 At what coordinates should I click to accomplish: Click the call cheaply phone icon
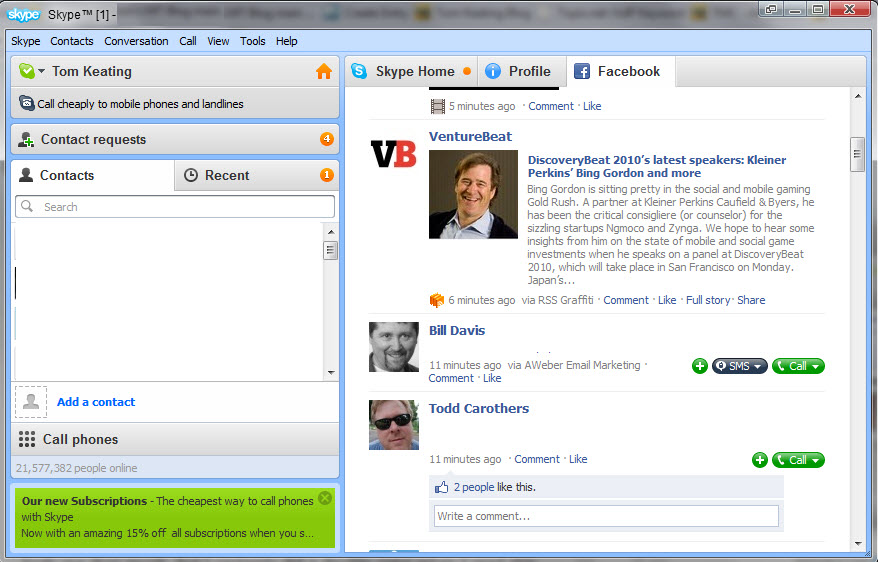(27, 103)
